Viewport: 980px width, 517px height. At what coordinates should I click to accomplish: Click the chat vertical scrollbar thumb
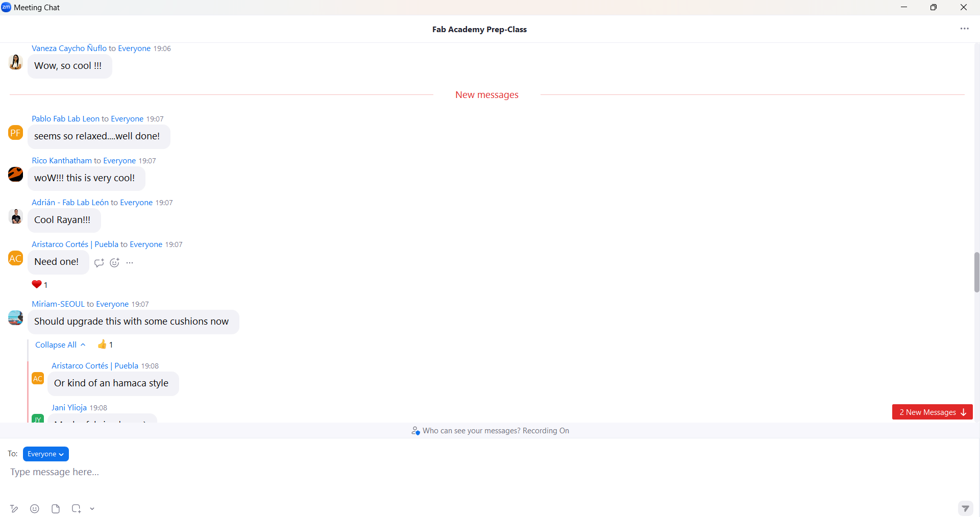click(x=976, y=272)
